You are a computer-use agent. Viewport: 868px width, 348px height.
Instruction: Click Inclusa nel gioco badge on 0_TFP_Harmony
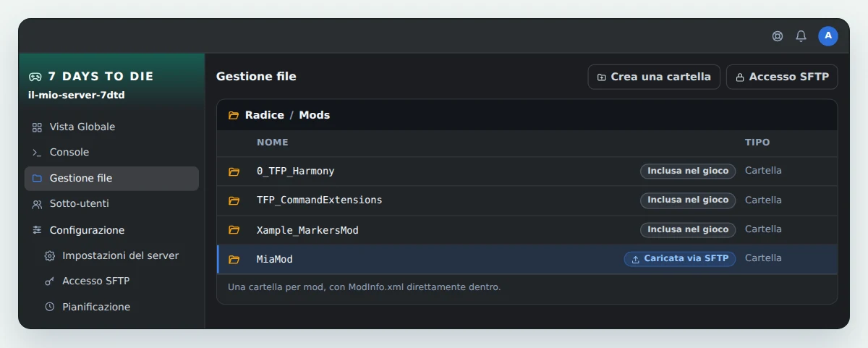(688, 171)
